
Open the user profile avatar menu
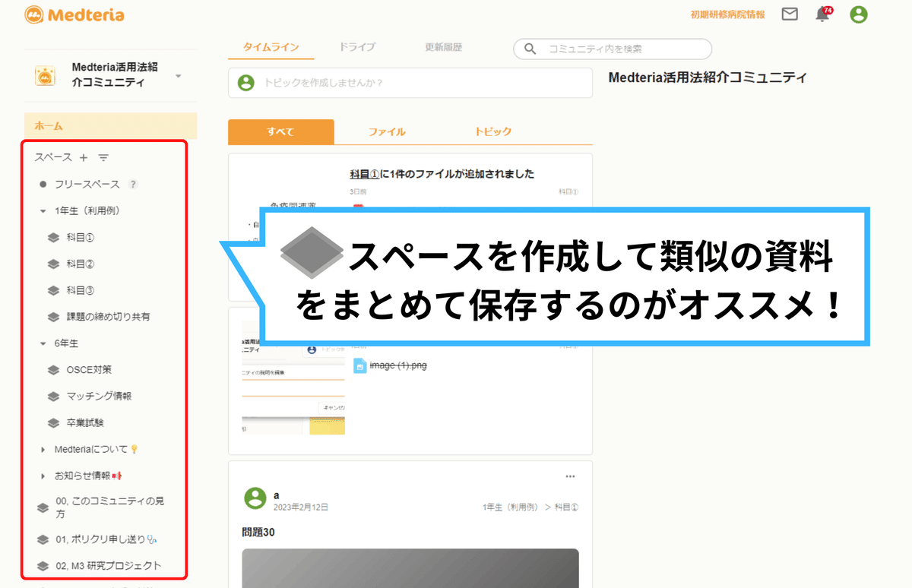[x=859, y=14]
